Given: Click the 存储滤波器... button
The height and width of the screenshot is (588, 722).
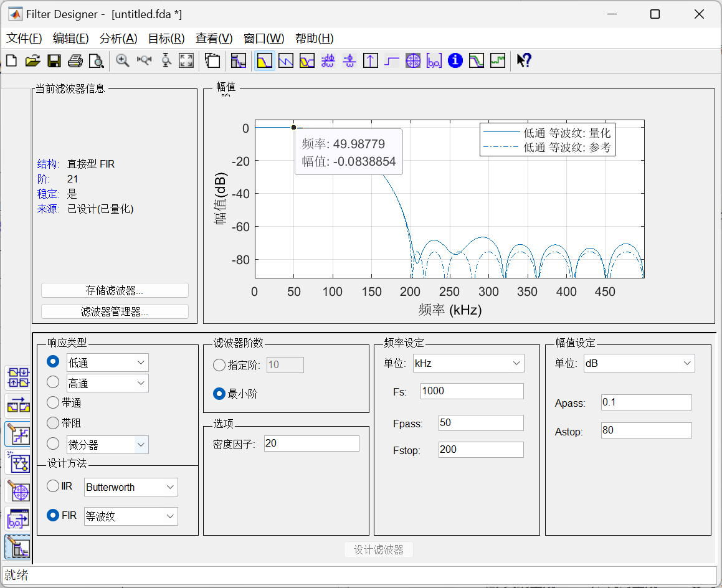Looking at the screenshot, I should tap(115, 290).
